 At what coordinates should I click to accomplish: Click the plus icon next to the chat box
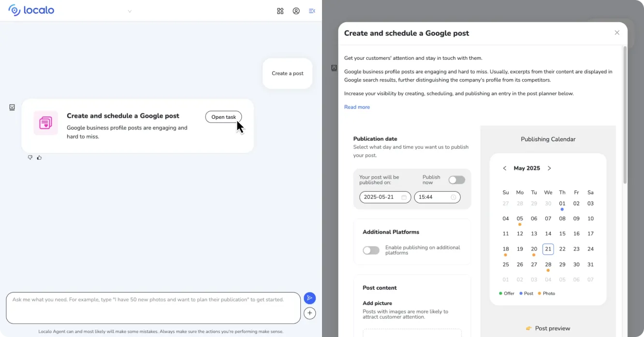point(310,313)
